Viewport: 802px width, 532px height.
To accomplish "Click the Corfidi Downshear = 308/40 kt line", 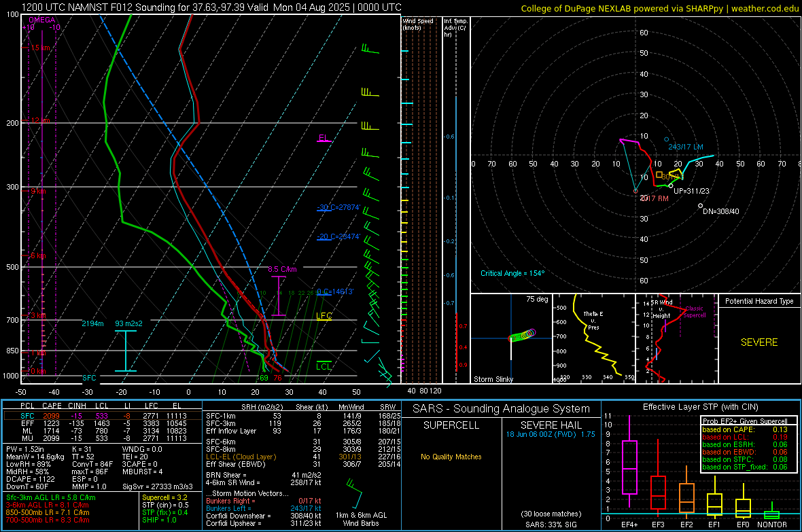I will coord(264,516).
